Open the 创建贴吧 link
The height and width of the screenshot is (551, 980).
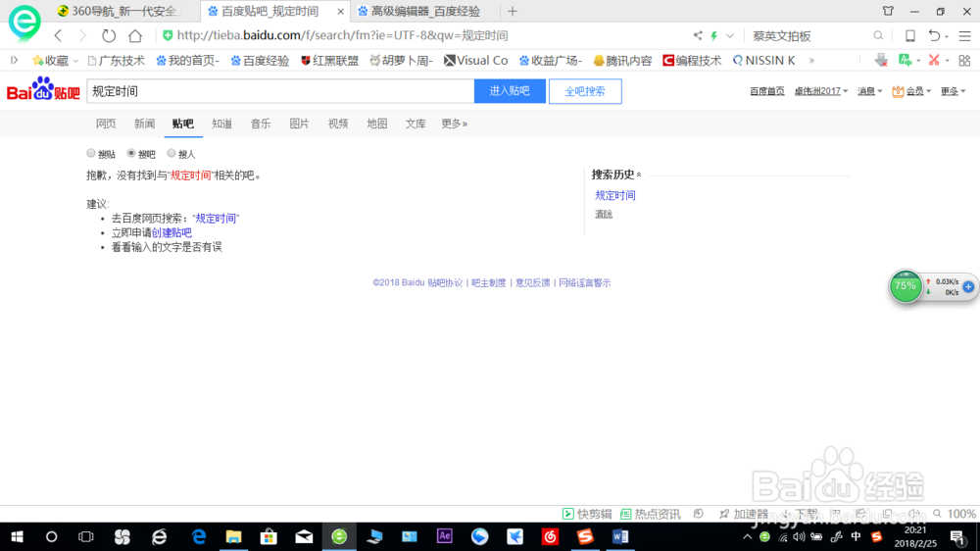(171, 232)
